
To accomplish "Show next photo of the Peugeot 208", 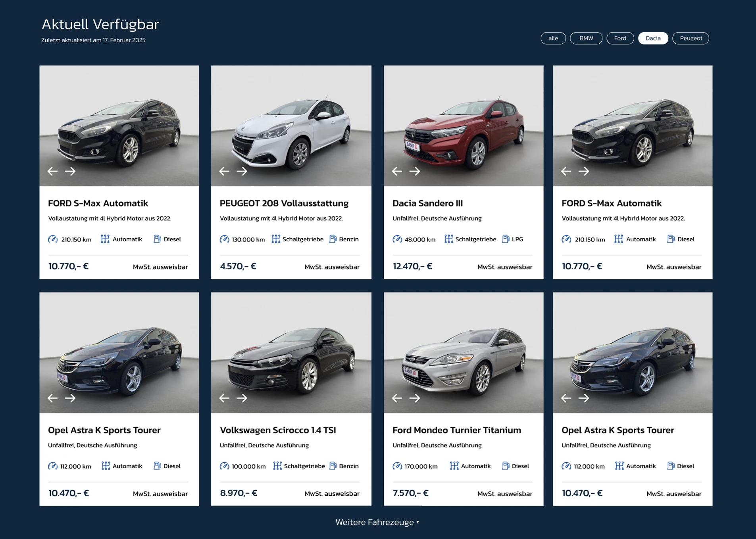I will tap(242, 171).
